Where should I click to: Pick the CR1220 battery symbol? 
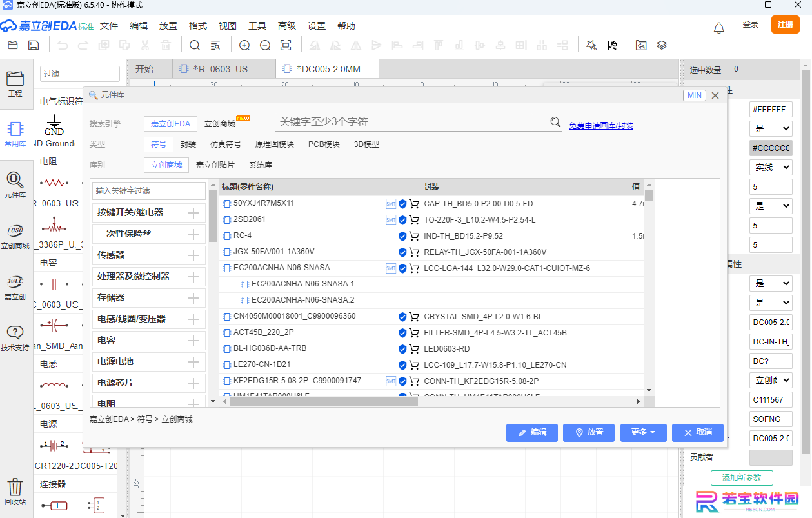[x=54, y=453]
